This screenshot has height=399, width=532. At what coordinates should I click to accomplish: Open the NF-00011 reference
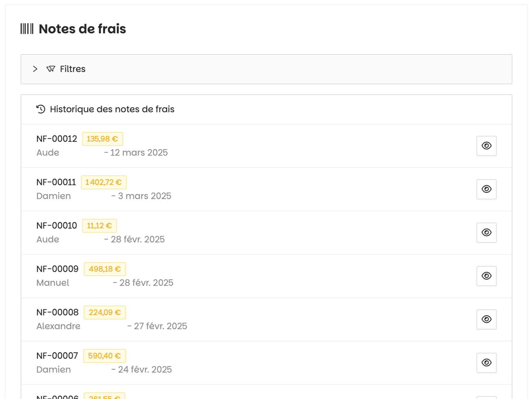56,182
